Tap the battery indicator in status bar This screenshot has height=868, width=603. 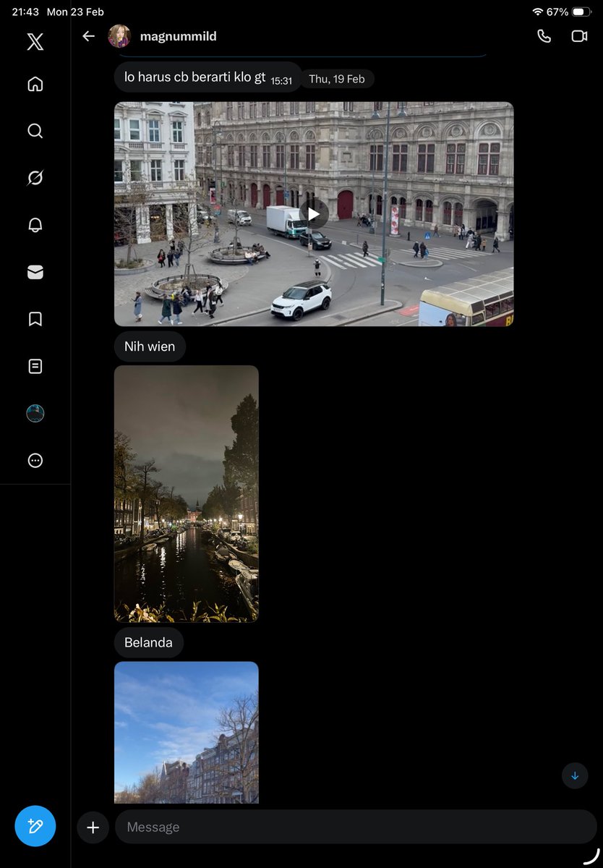(582, 12)
